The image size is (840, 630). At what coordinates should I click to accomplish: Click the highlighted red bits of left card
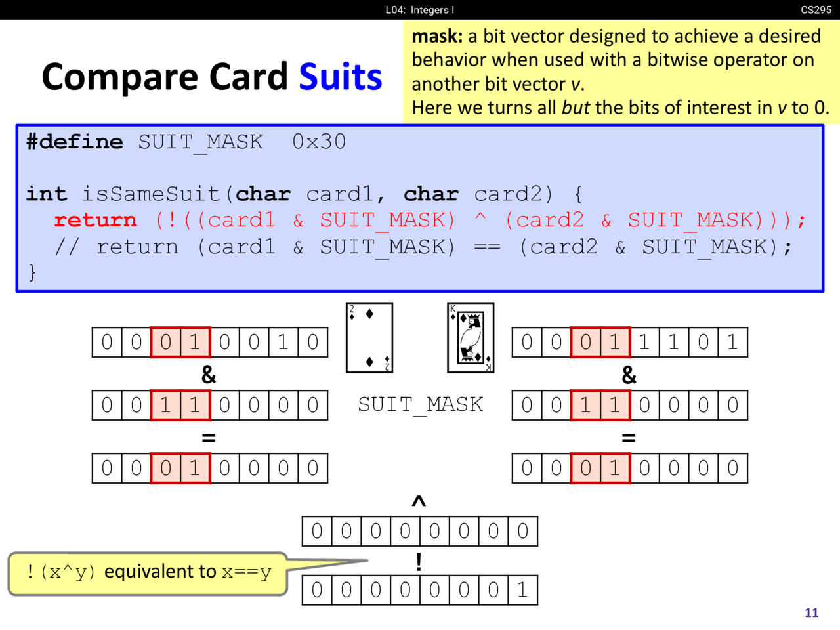(x=180, y=342)
